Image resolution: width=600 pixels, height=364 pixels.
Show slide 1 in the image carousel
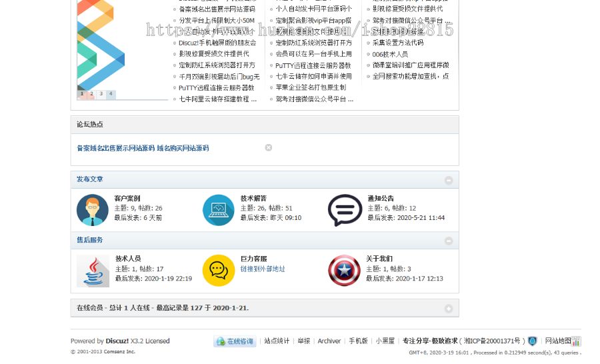82,94
